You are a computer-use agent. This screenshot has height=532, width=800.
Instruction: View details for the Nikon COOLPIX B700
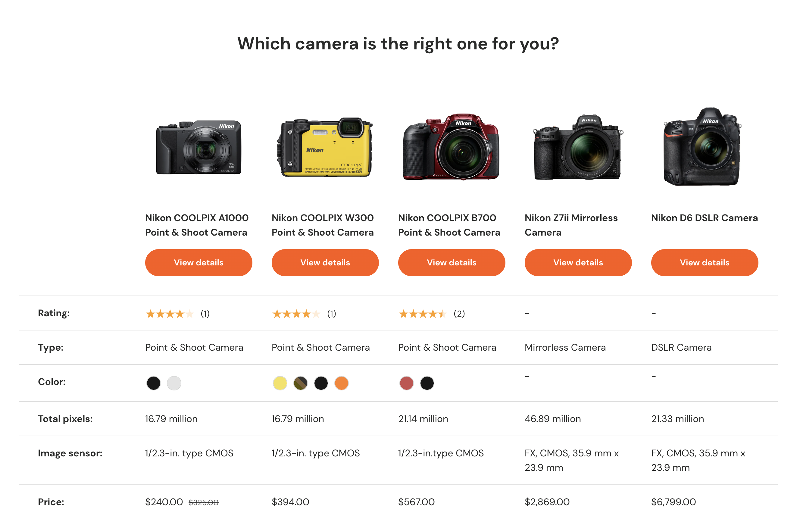tap(451, 262)
